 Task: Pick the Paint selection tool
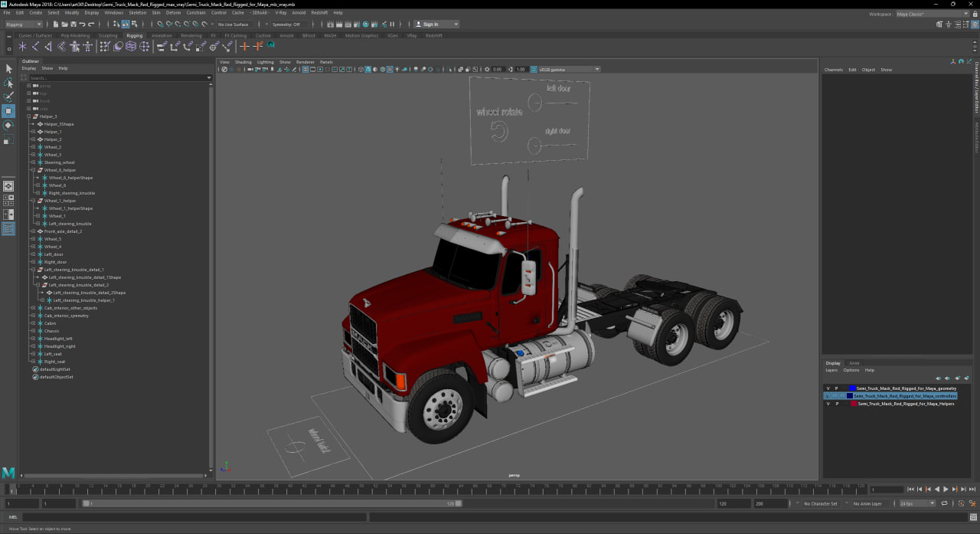(8, 97)
